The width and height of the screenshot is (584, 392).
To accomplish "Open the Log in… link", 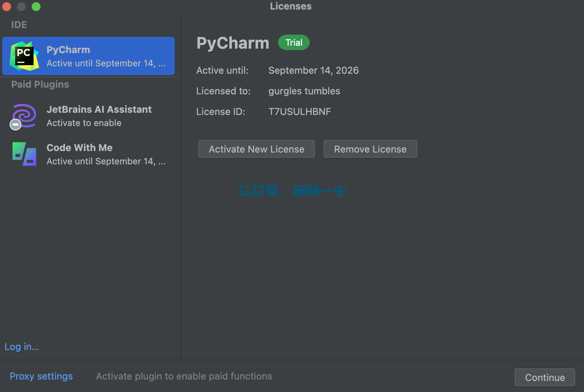I will pos(22,347).
